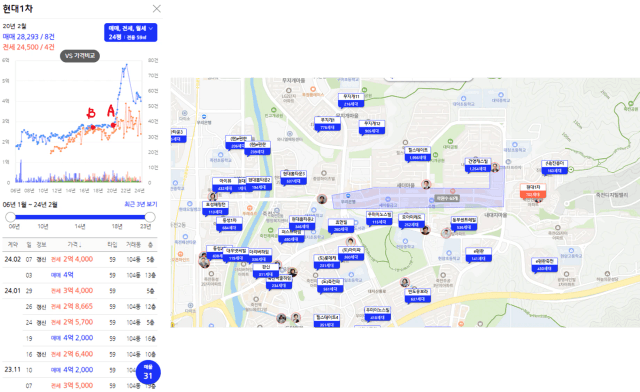Screen dimensions: 640x392
Task: Select the 432세대 apartment map marker
Action: pyautogui.click(x=225, y=185)
